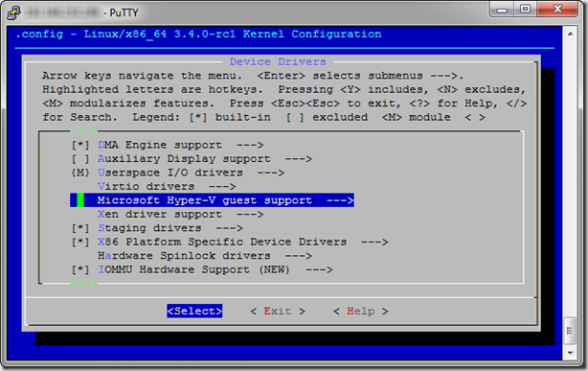This screenshot has width=588, height=371.
Task: Click the vertical scrollbar thumb
Action: [x=571, y=331]
